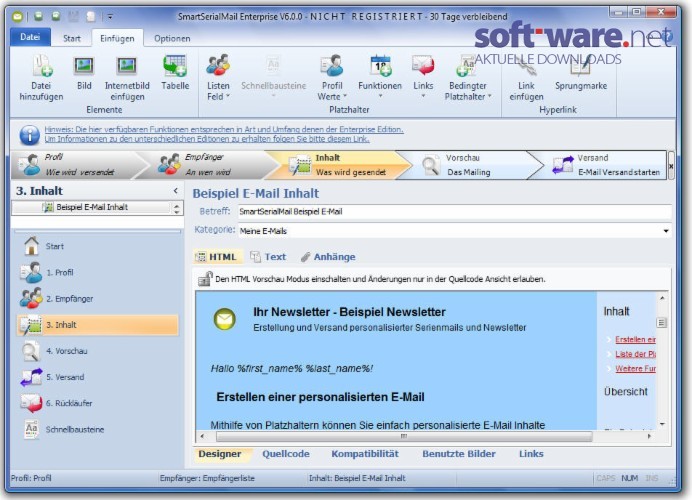
Task: Select the Einfügen ribbon tab
Action: [x=117, y=38]
